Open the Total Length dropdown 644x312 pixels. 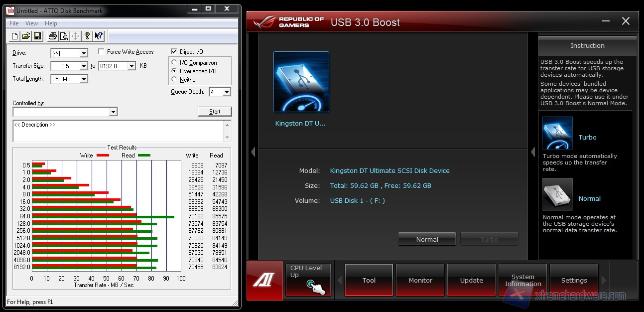[x=83, y=79]
